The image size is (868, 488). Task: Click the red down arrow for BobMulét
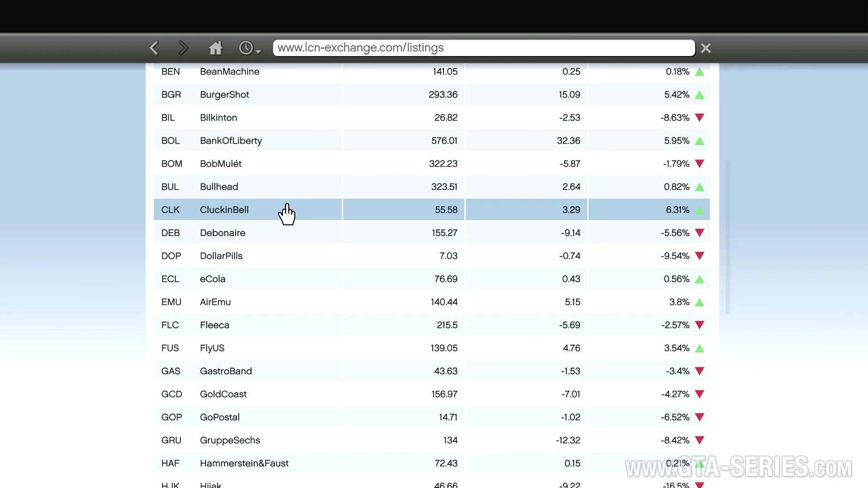click(699, 164)
